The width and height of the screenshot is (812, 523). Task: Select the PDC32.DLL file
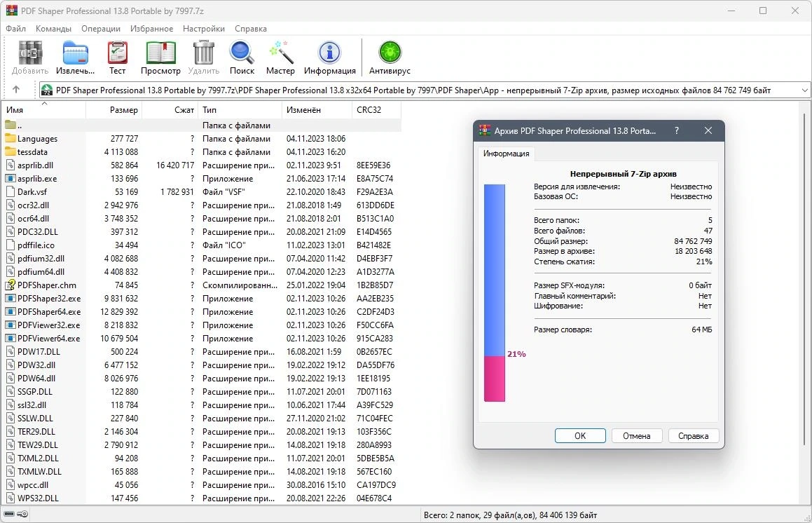(x=37, y=231)
